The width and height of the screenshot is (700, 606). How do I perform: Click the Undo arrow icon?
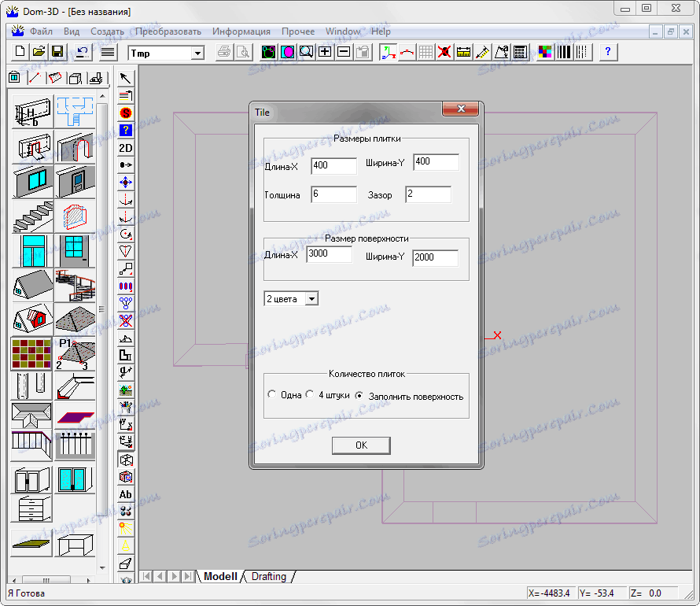click(x=82, y=52)
